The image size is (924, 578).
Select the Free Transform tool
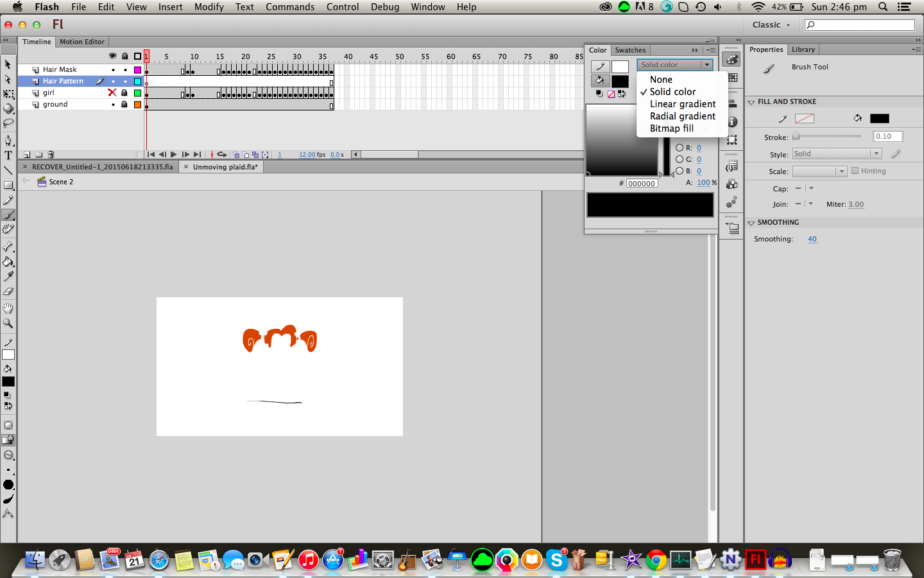(8, 94)
